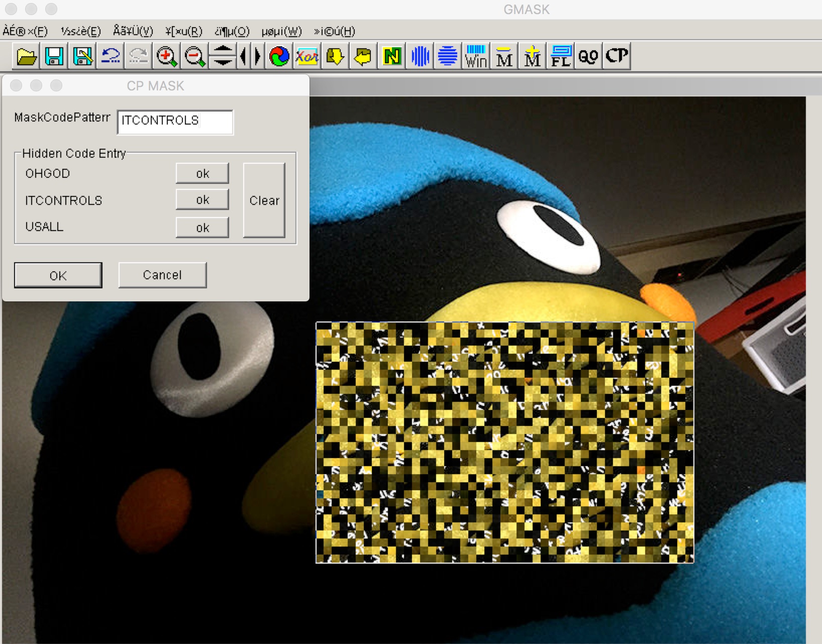Open the menu ending in (R)

[x=184, y=31]
